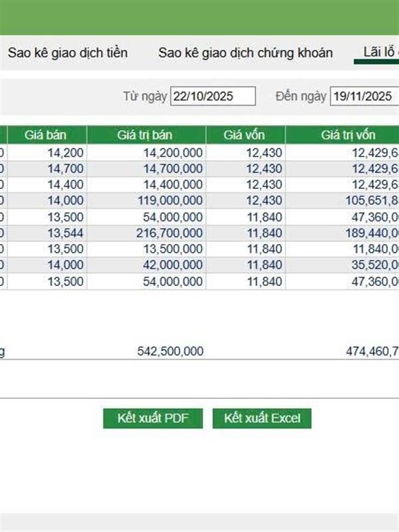Screen dimensions: 399x532
Task: Open the Sao kê giao dịch tiền tab
Action: click(x=68, y=53)
